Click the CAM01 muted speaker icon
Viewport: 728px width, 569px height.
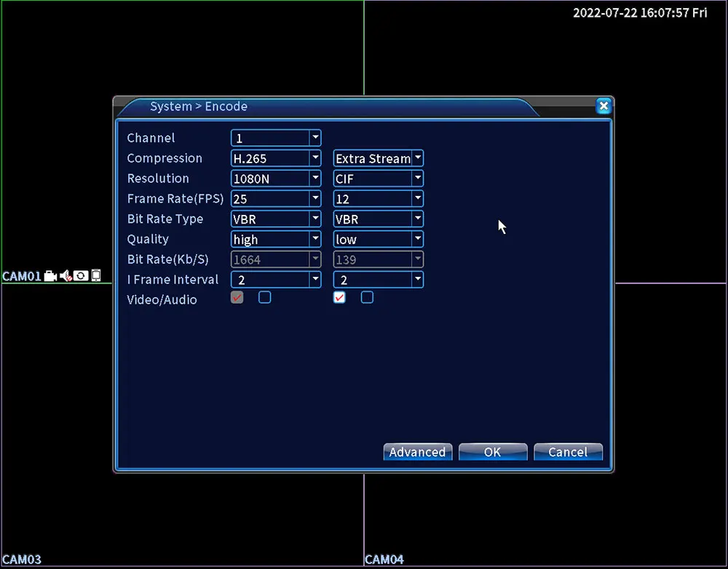pos(66,276)
